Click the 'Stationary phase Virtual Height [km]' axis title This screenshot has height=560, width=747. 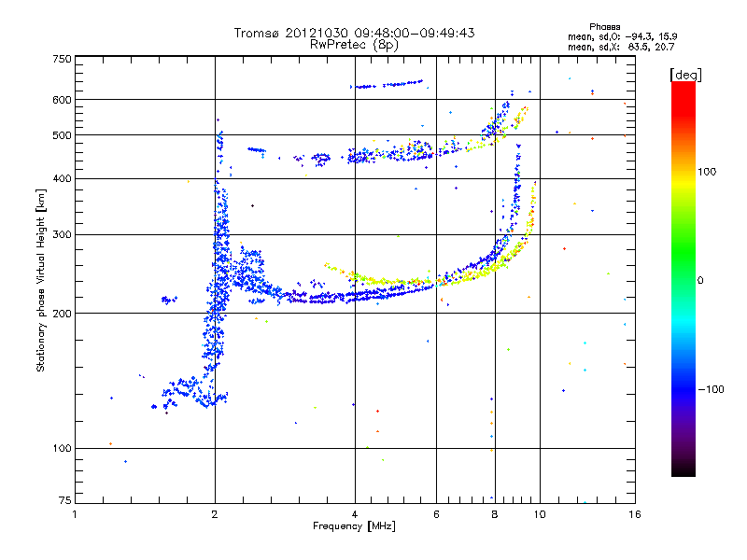click(40, 280)
